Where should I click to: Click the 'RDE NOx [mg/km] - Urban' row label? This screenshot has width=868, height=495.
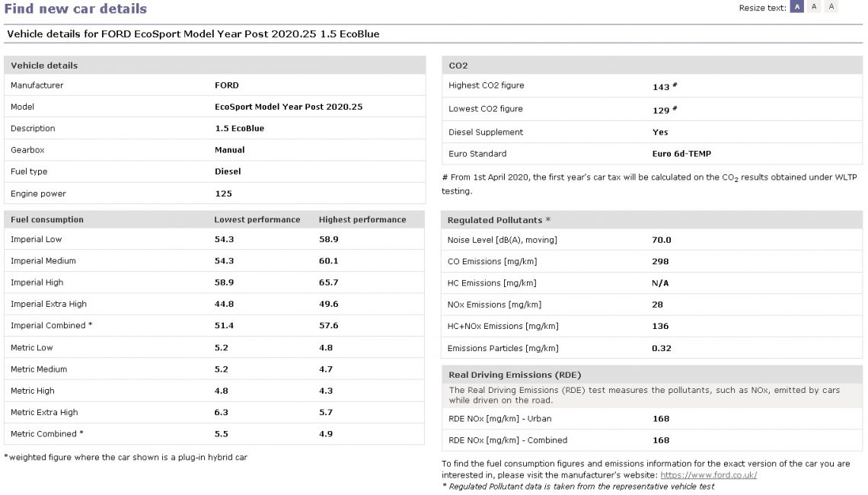(x=500, y=418)
